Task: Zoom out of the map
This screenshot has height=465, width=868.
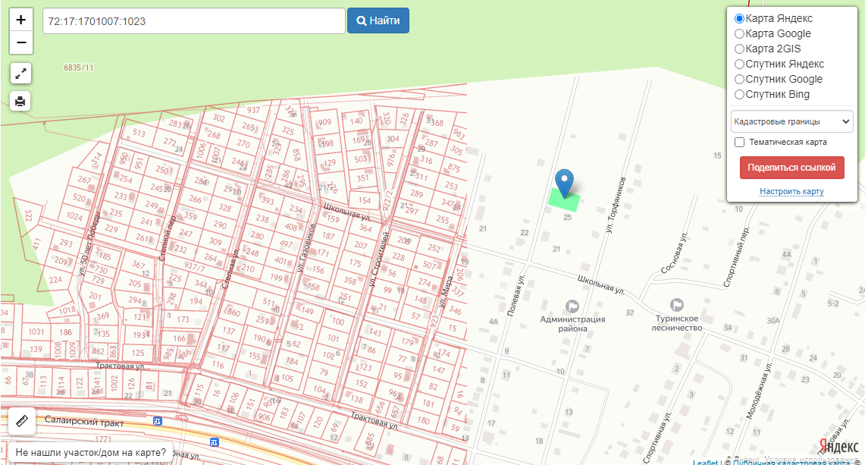Action: (x=21, y=42)
